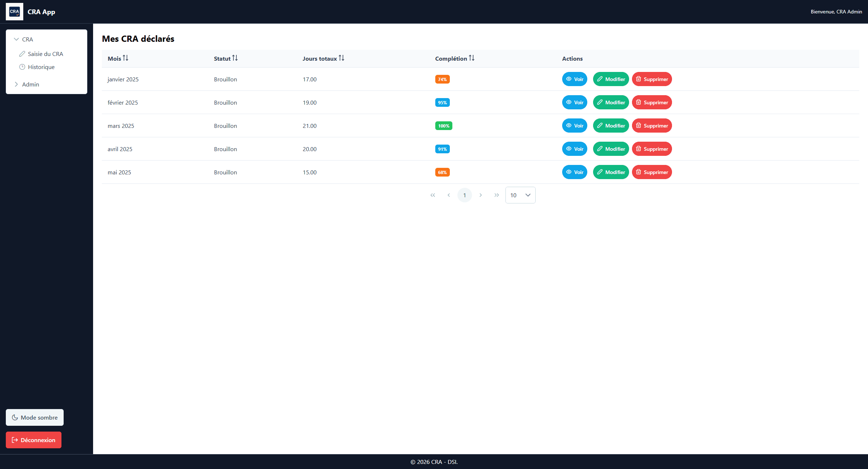This screenshot has width=868, height=469.
Task: Open the rows-per-page dropdown showing 10
Action: click(x=520, y=195)
